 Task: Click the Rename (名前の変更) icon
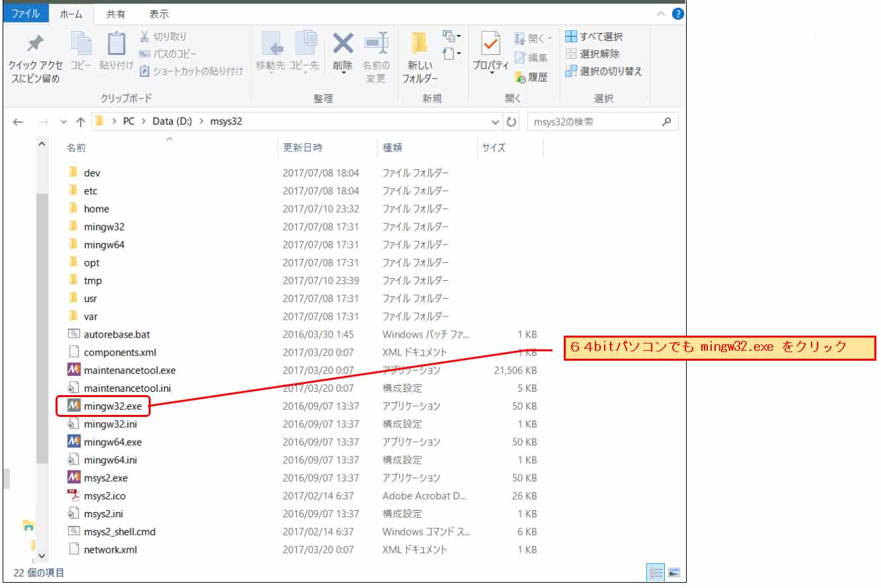[x=376, y=45]
